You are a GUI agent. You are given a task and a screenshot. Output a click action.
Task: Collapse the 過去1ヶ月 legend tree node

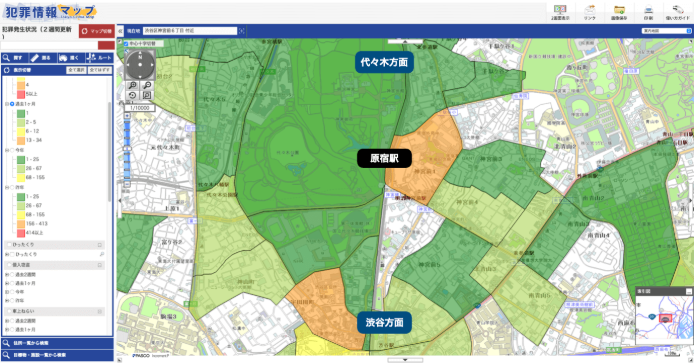coord(7,104)
